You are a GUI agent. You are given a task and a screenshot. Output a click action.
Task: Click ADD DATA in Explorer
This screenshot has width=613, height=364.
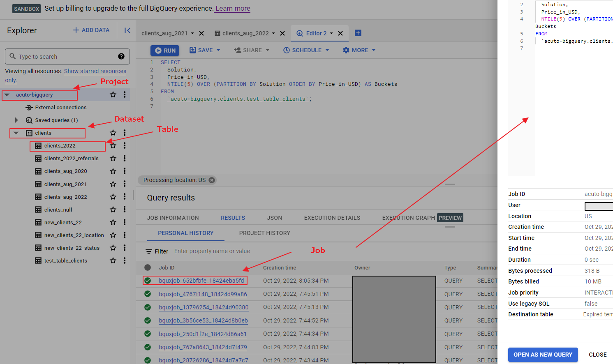point(91,30)
